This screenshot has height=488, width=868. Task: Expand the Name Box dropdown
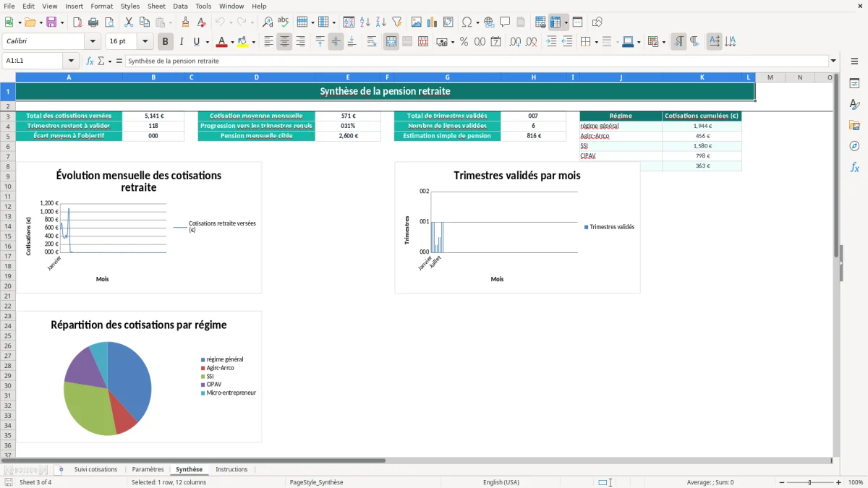(71, 61)
